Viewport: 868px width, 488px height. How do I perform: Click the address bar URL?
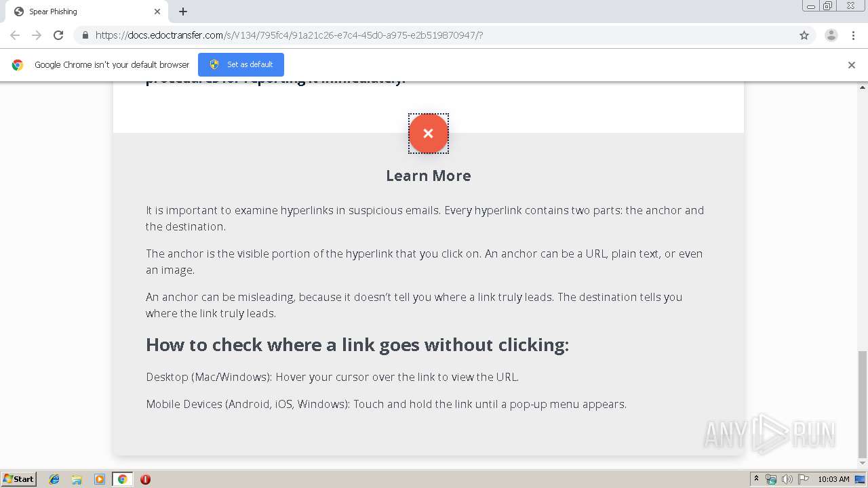pos(289,35)
